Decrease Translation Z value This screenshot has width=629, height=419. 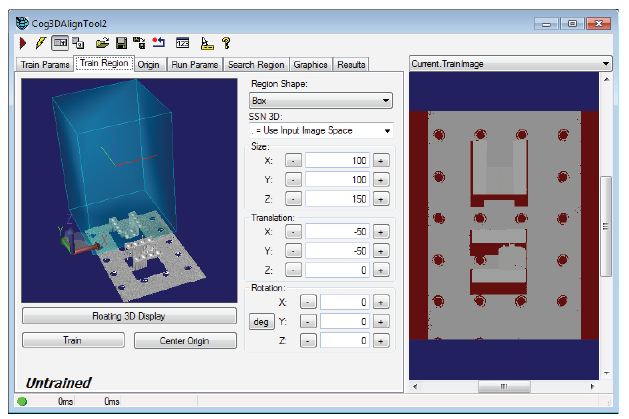coord(293,270)
